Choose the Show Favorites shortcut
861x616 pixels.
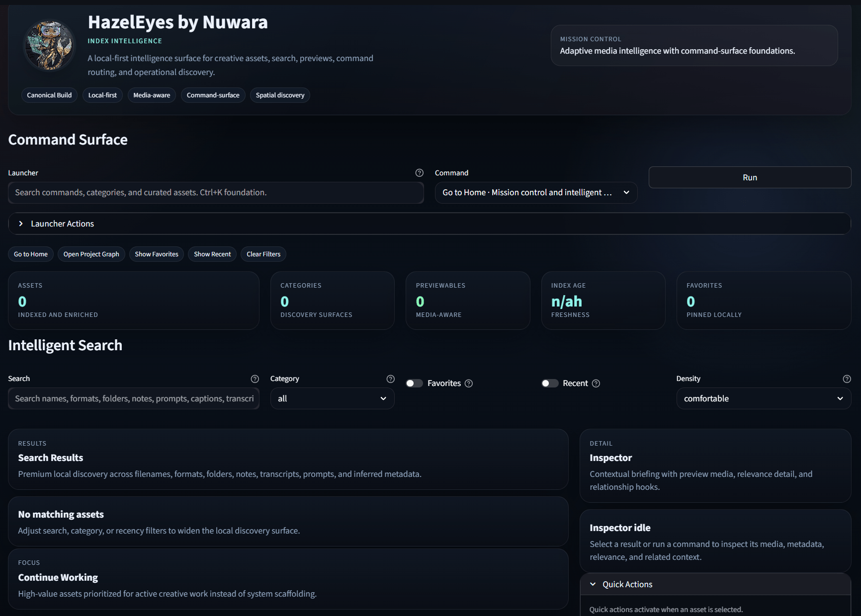[x=156, y=254]
